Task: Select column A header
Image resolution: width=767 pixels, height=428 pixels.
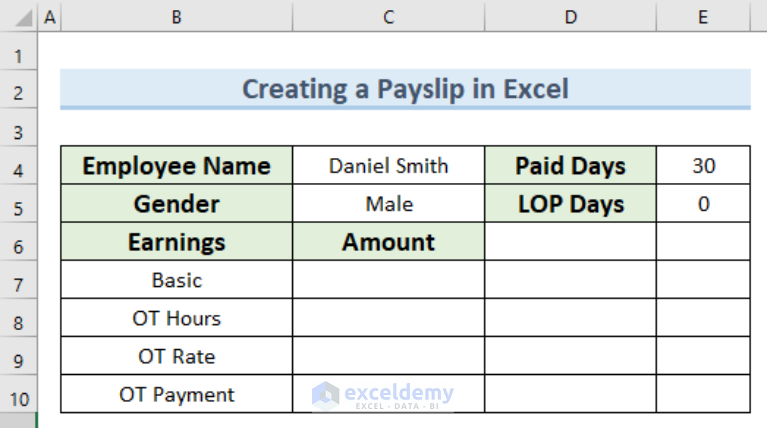Action: (49, 17)
